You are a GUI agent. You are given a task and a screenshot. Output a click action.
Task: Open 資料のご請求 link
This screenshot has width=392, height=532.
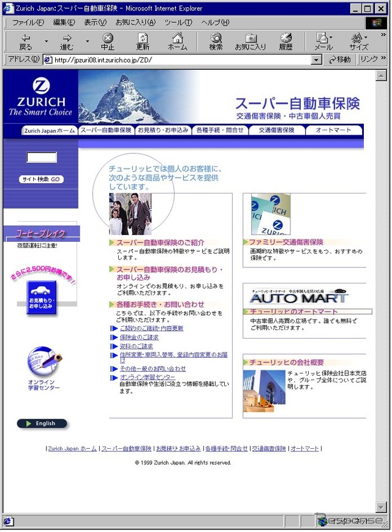tap(137, 347)
